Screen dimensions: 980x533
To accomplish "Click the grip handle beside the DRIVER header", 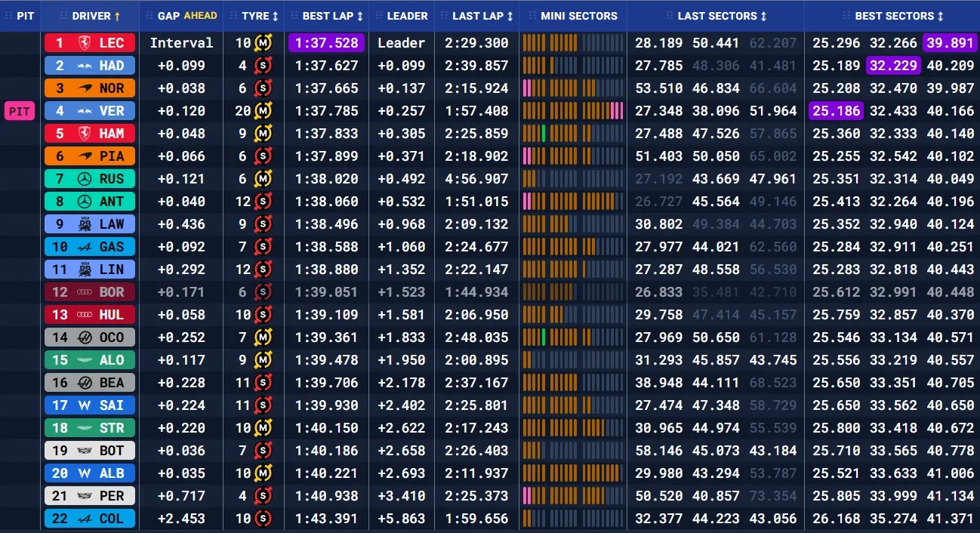I will (x=62, y=16).
